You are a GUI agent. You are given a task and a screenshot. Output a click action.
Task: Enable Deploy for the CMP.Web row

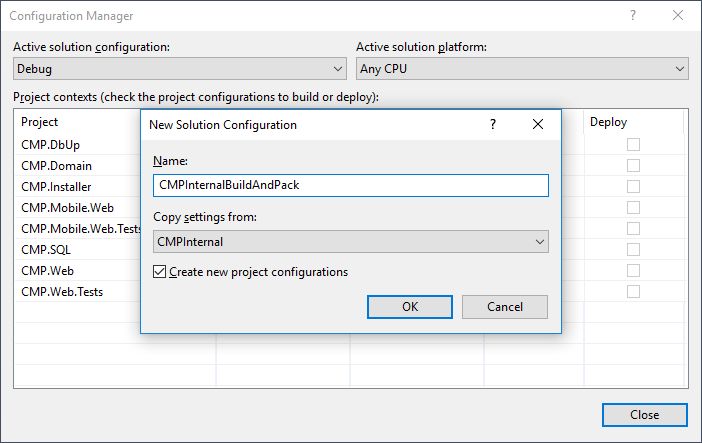pyautogui.click(x=633, y=270)
